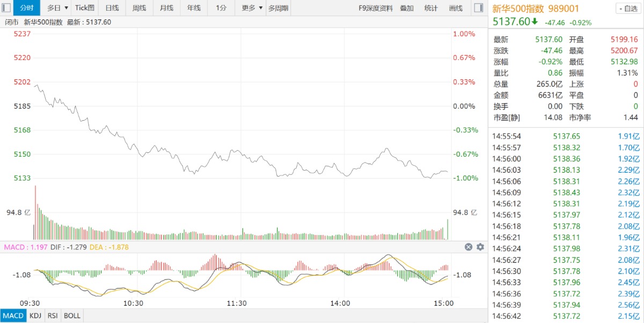Activate the 画线 drawing tool
644x323 pixels.
455,8
